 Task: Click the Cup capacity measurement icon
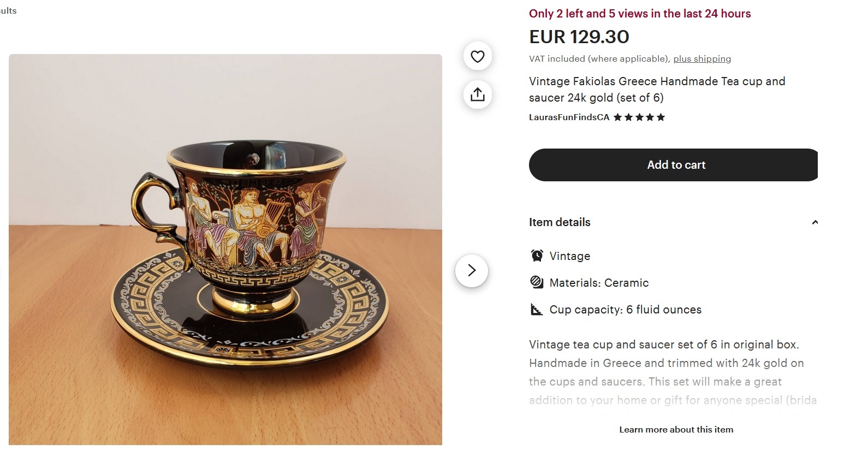pos(537,310)
